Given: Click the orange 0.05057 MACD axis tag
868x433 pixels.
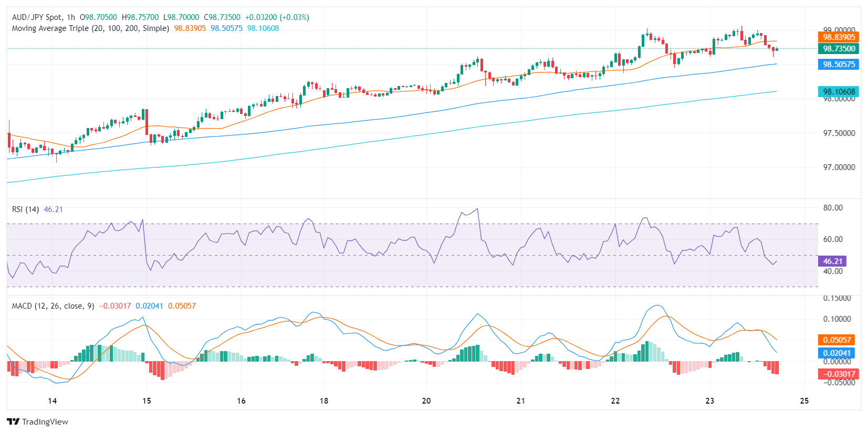Looking at the screenshot, I should pos(836,340).
